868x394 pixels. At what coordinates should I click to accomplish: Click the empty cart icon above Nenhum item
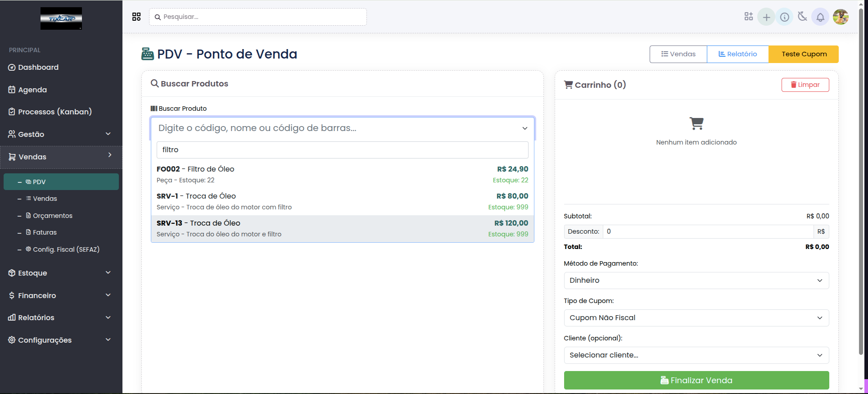tap(696, 123)
